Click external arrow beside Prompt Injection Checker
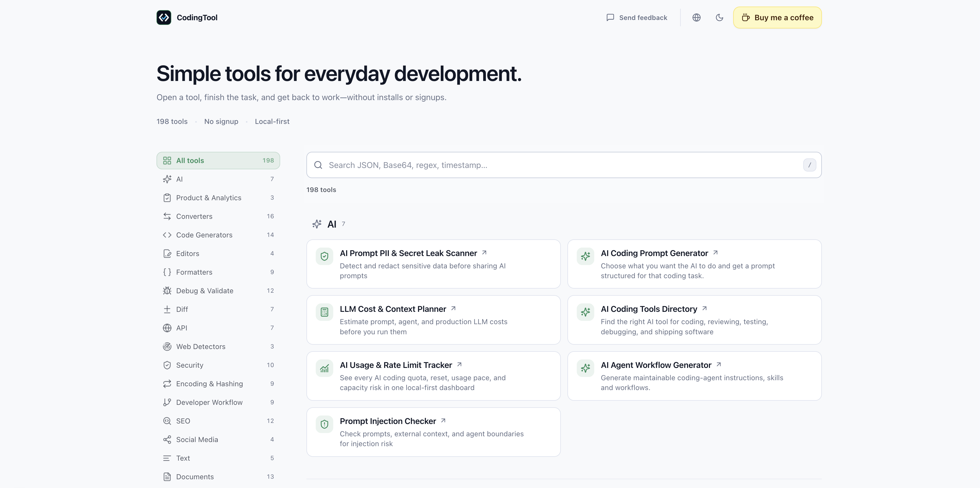The image size is (980, 488). pos(443,421)
